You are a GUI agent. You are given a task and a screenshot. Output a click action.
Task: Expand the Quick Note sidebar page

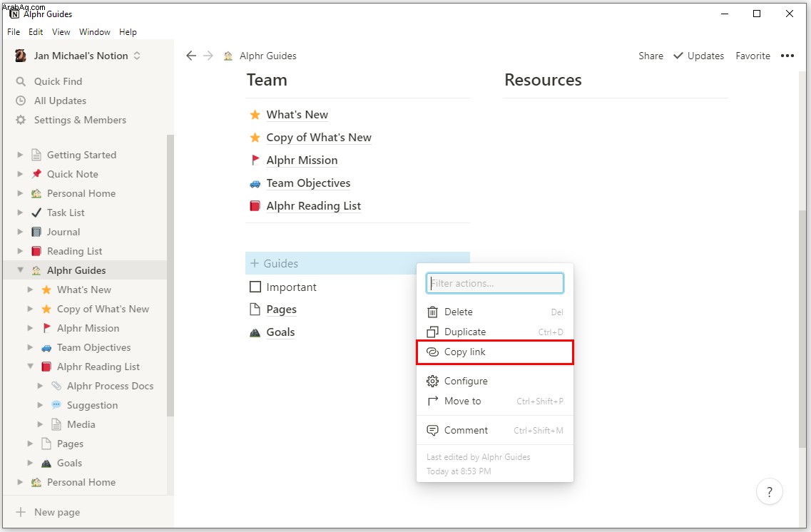(x=20, y=174)
